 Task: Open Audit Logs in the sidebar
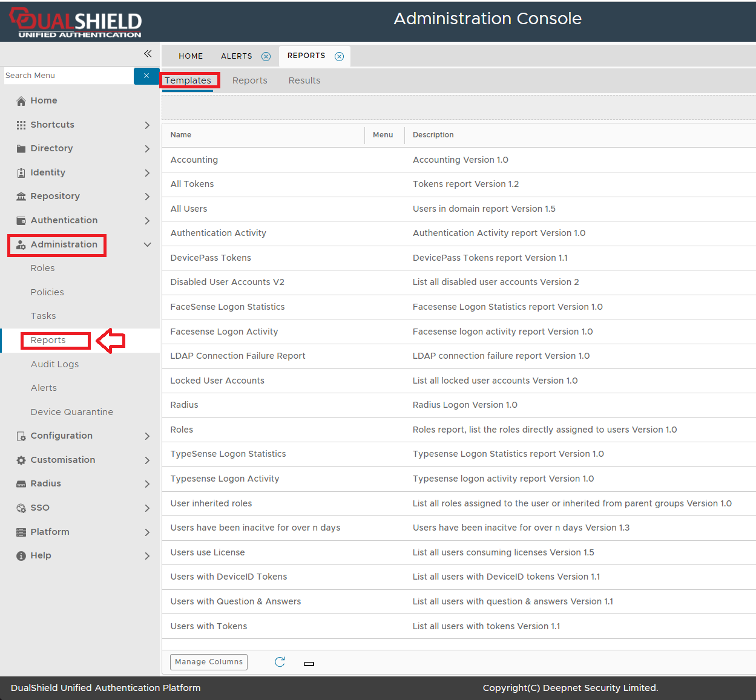click(x=54, y=364)
